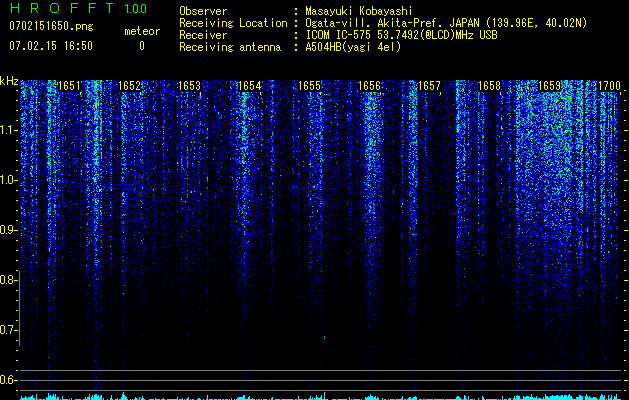The height and width of the screenshot is (400, 629).
Task: Click the 1656 time marker
Action: (x=369, y=86)
